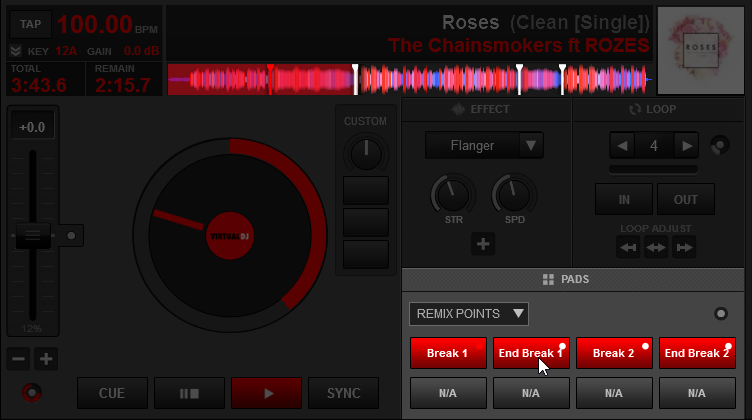This screenshot has width=752, height=420.
Task: Halve the loop length with the left arrow
Action: tap(622, 146)
